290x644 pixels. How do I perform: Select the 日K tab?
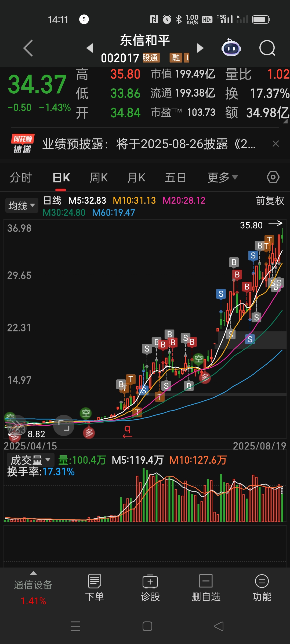point(61,177)
